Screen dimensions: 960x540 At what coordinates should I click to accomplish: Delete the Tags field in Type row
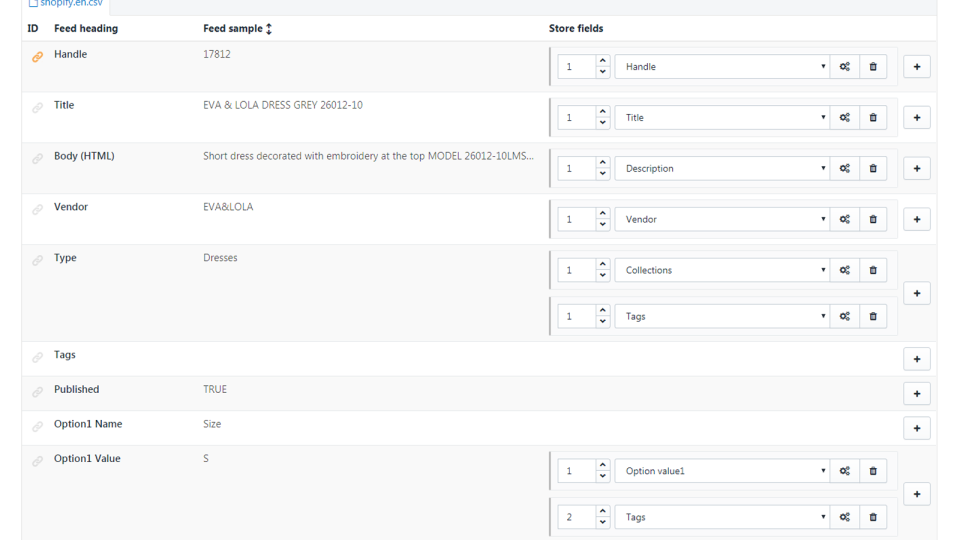pos(873,317)
